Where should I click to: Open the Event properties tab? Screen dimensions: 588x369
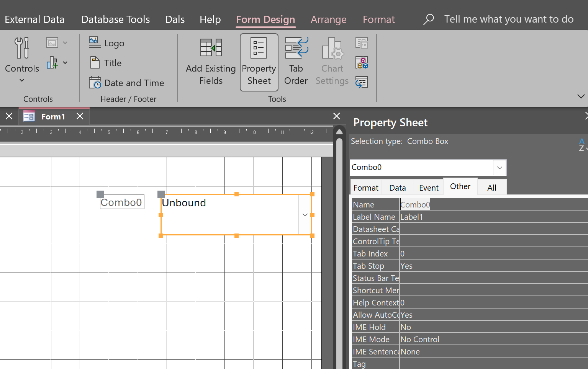click(x=428, y=188)
